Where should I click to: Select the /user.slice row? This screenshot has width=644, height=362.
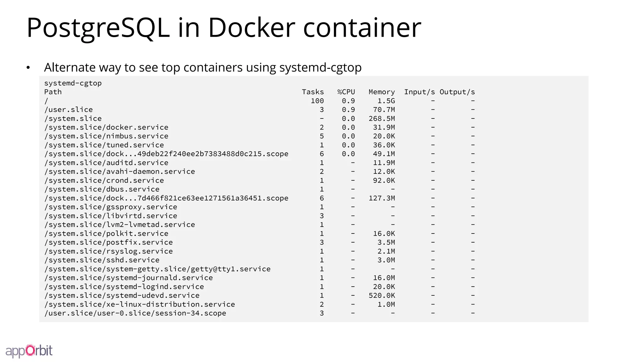click(x=259, y=110)
